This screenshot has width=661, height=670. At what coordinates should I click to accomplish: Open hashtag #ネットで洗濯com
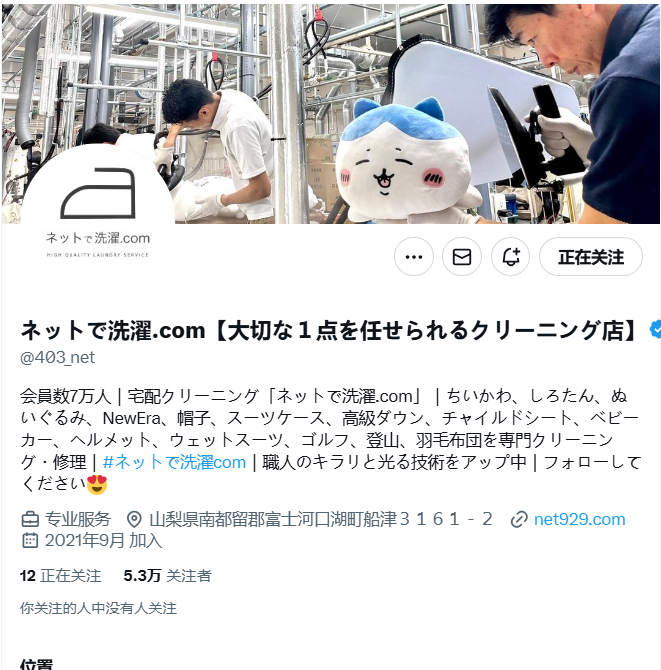[x=174, y=462]
